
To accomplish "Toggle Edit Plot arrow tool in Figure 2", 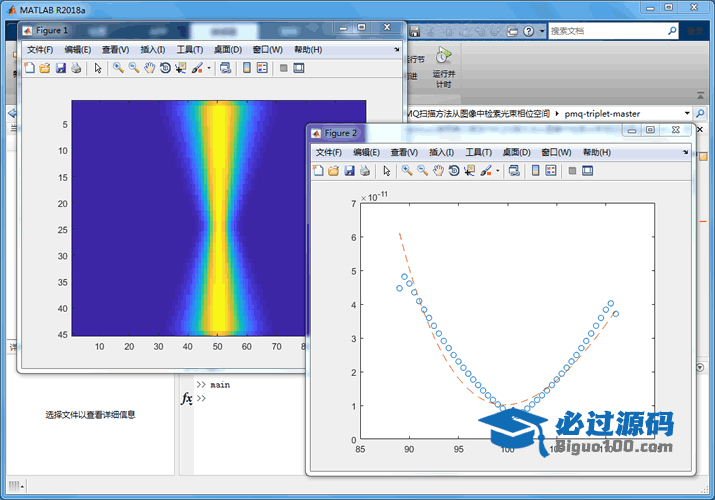I will click(387, 170).
